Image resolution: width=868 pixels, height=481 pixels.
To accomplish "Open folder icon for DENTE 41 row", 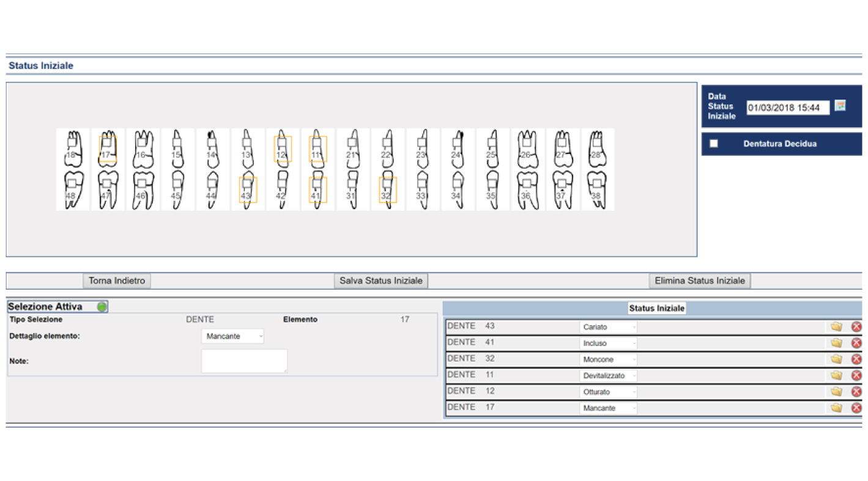I will point(836,343).
